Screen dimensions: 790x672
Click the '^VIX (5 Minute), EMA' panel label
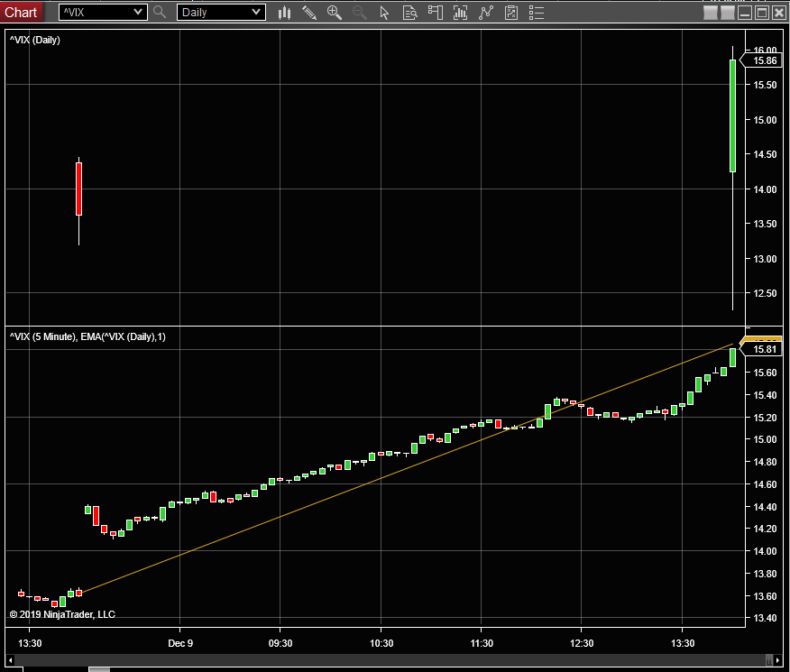click(87, 336)
